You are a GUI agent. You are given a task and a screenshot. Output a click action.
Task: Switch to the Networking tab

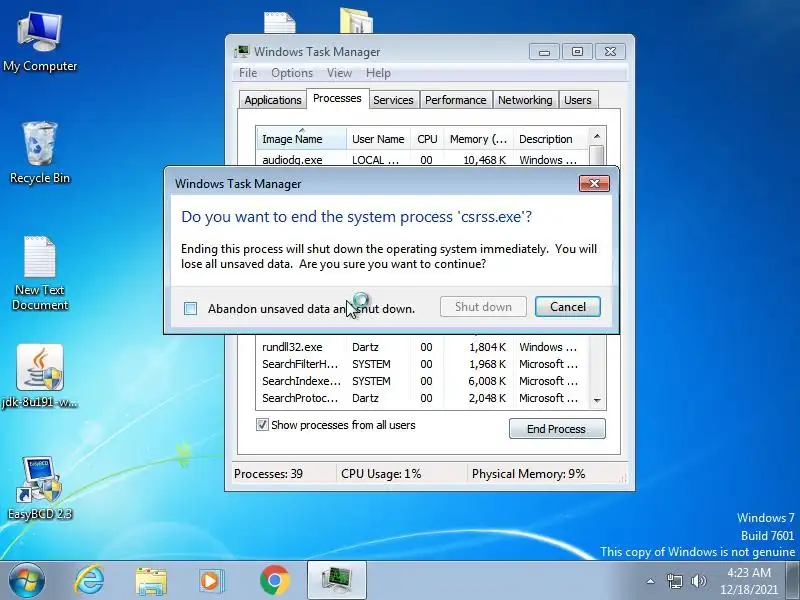click(x=525, y=100)
